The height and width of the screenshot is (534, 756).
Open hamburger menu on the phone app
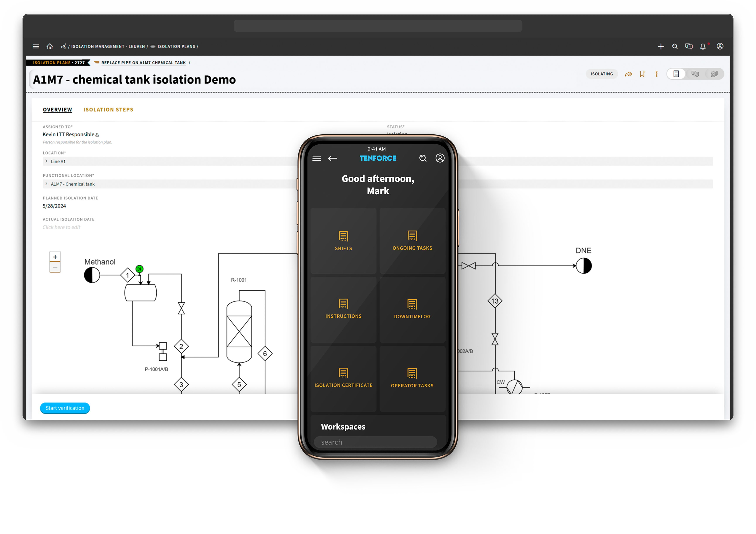[316, 158]
